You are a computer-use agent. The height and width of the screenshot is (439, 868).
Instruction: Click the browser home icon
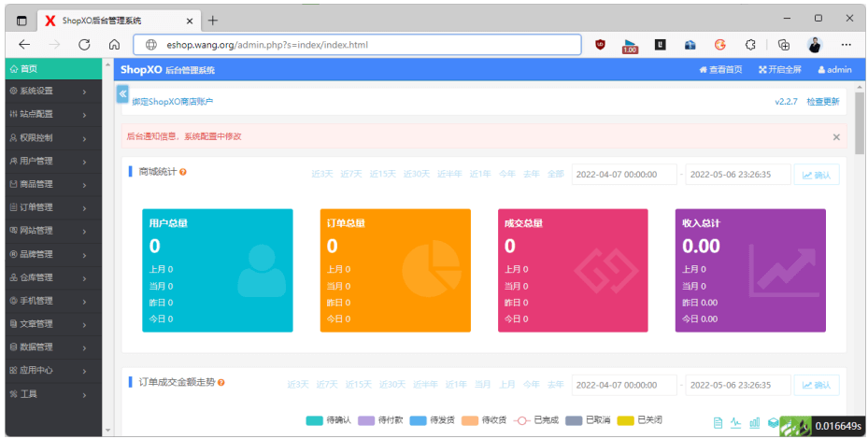pos(114,45)
